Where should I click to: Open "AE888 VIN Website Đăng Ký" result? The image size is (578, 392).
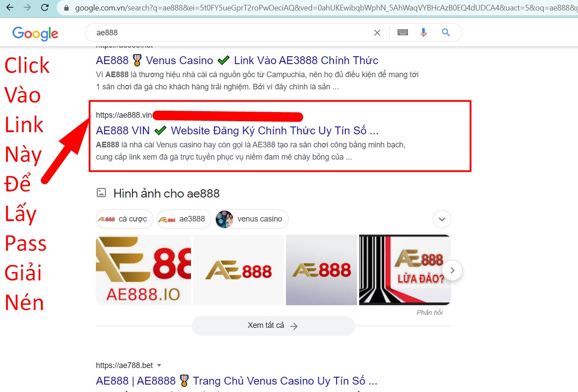pos(237,130)
